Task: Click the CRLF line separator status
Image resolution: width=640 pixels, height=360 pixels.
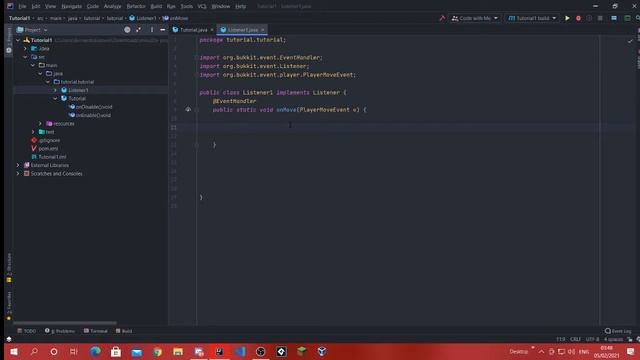Action: coord(575,339)
